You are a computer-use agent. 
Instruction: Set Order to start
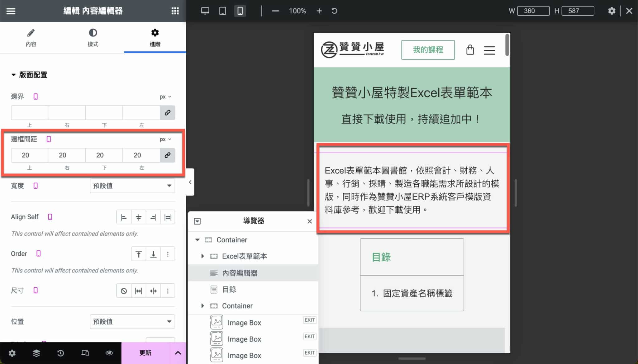139,254
